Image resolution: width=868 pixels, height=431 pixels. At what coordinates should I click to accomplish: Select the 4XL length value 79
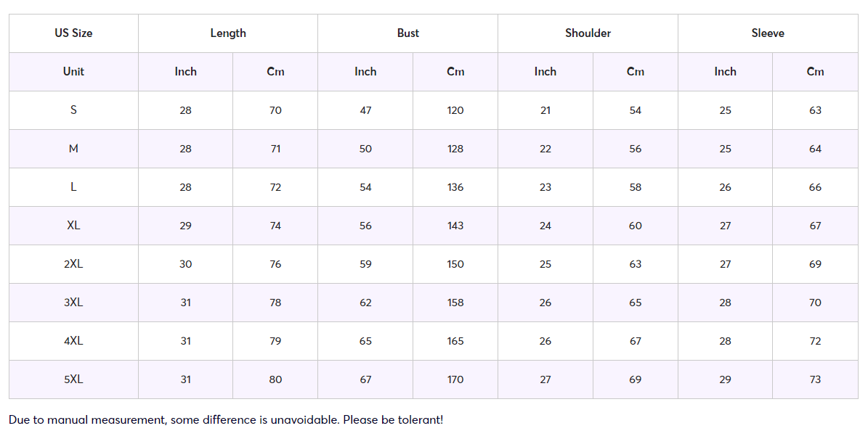[x=275, y=341]
